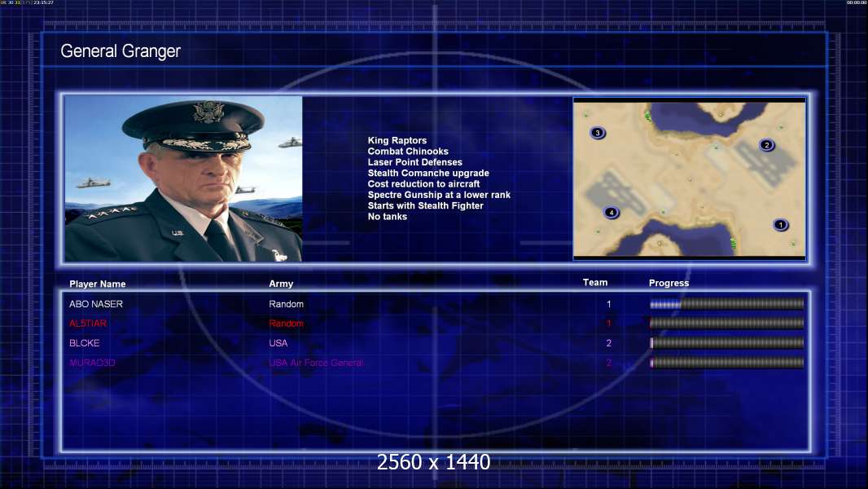Viewport: 868px width, 489px height.
Task: Click ABO NASER's loading progress bar
Action: coord(727,303)
